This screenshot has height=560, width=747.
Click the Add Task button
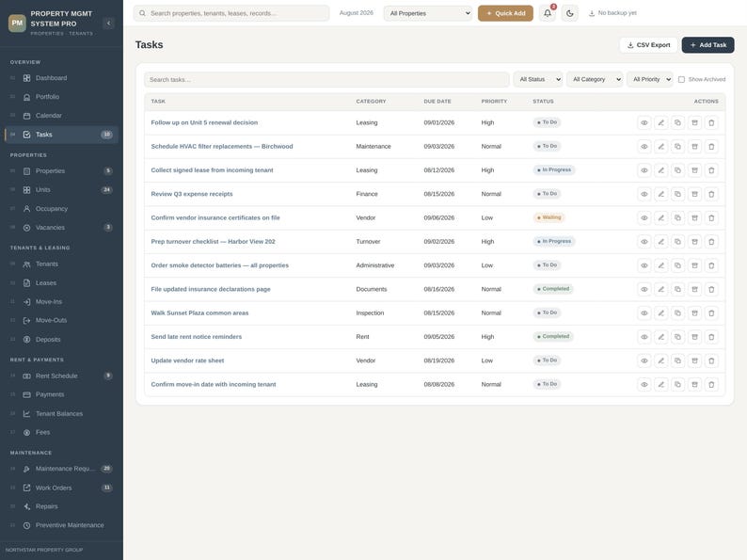[x=707, y=45]
